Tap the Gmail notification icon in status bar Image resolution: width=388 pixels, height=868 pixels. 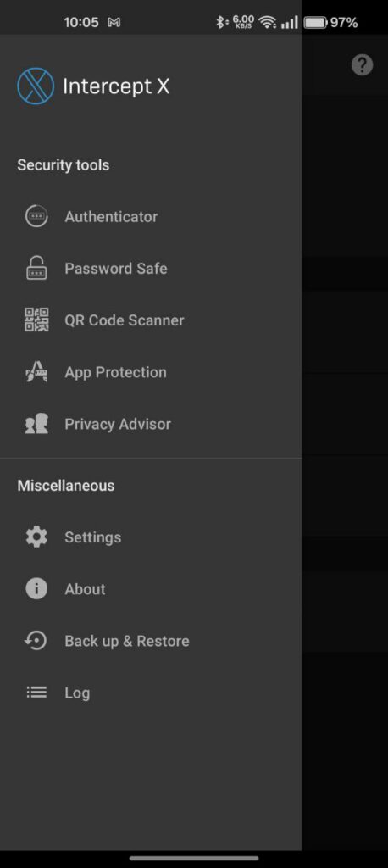pyautogui.click(x=114, y=23)
